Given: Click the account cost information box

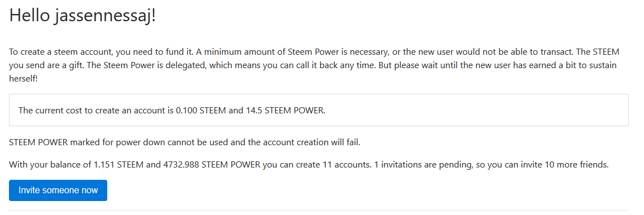Looking at the screenshot, I should tap(319, 110).
